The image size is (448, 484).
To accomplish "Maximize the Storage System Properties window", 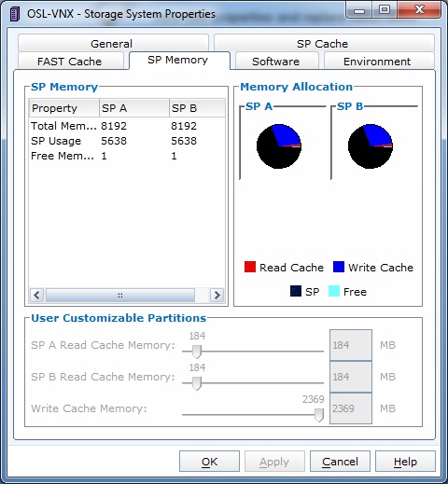I will 385,10.
